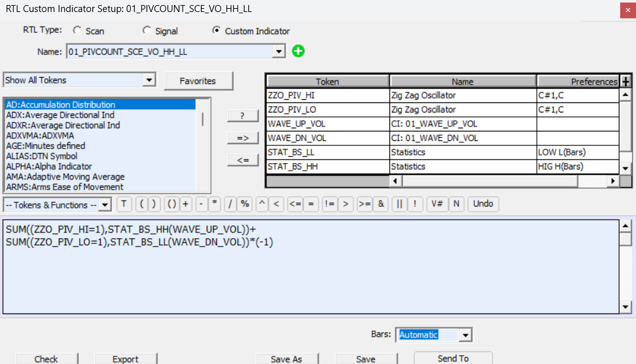Insert the exclamation NOT operator

tap(415, 204)
